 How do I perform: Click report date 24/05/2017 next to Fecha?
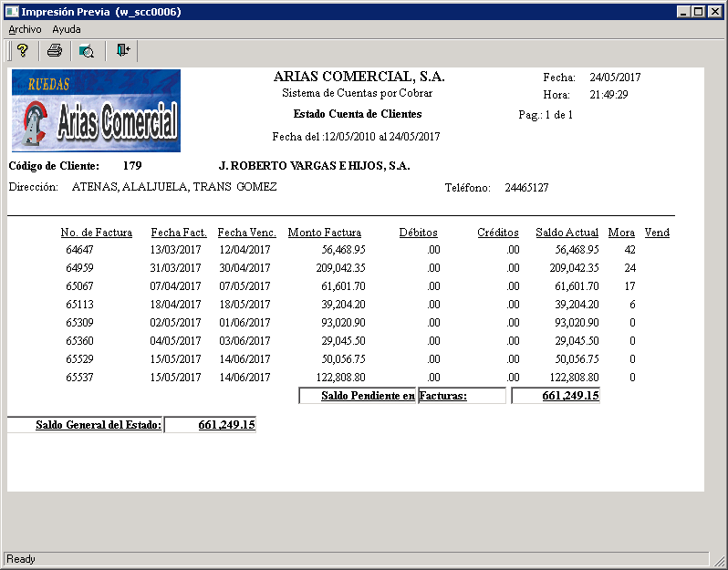tap(615, 77)
